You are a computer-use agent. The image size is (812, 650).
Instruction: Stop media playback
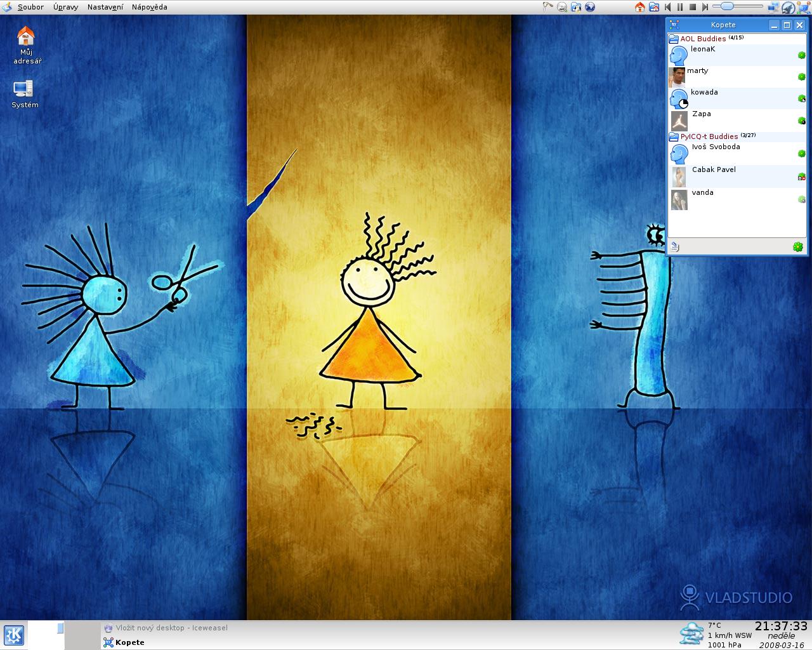click(x=693, y=7)
